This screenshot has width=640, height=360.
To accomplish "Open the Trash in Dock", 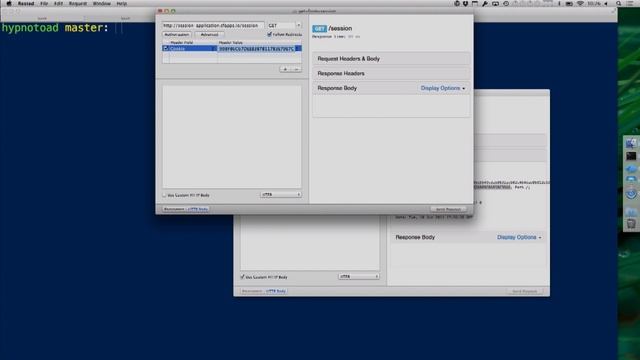I will coord(631,224).
